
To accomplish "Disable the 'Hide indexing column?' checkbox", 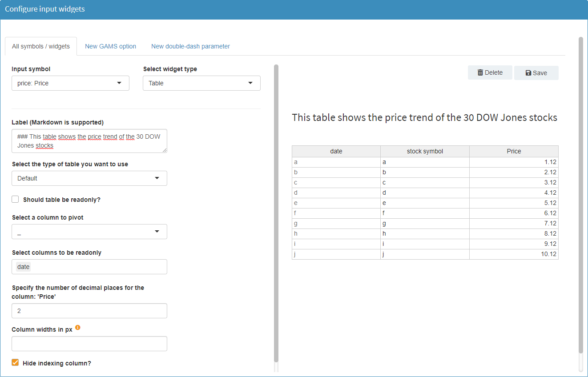I will (15, 362).
